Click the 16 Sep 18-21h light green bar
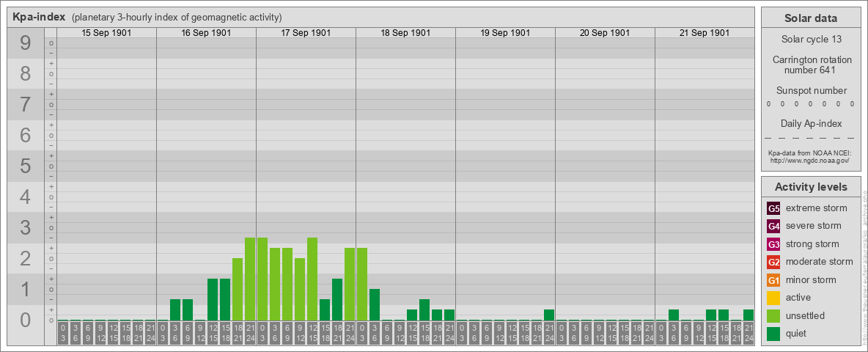This screenshot has height=352, width=868. [x=238, y=290]
